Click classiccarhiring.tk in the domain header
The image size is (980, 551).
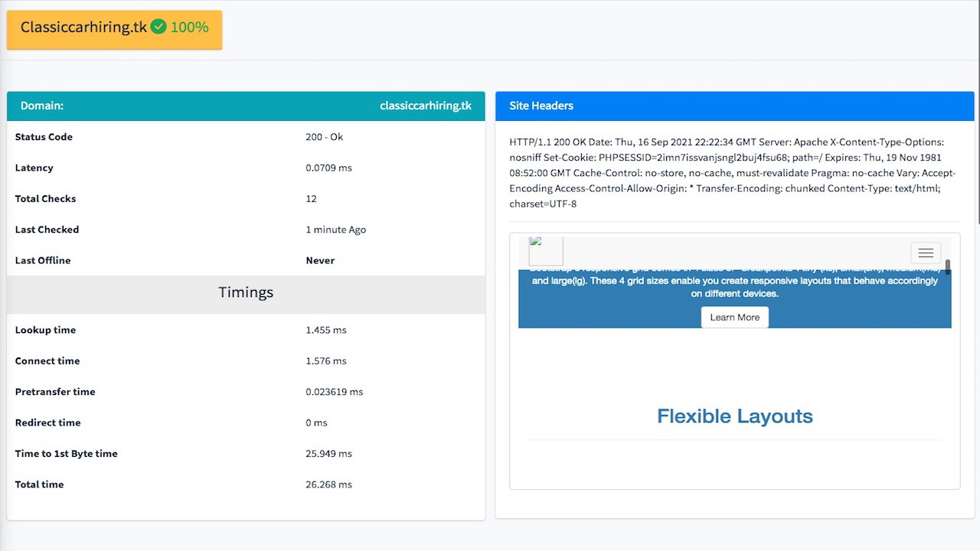click(x=426, y=106)
